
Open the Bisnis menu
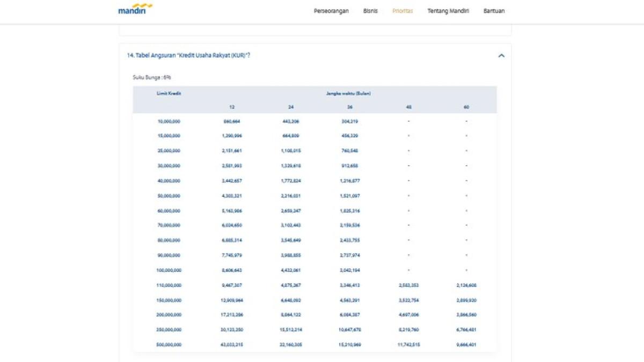click(370, 11)
